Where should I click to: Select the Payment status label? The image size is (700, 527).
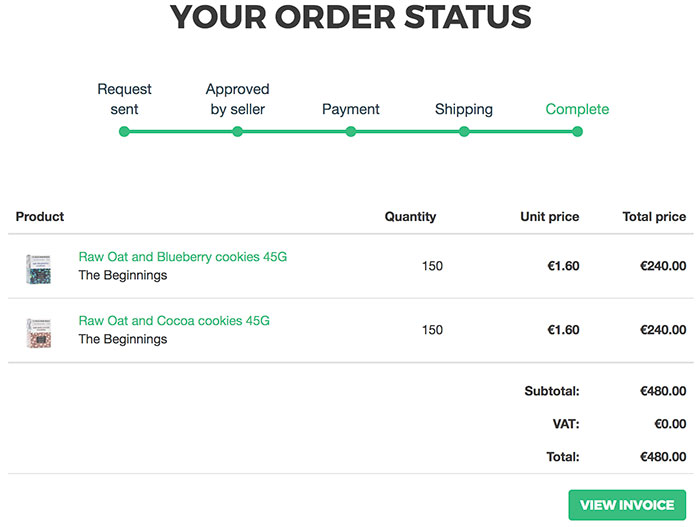click(x=351, y=109)
